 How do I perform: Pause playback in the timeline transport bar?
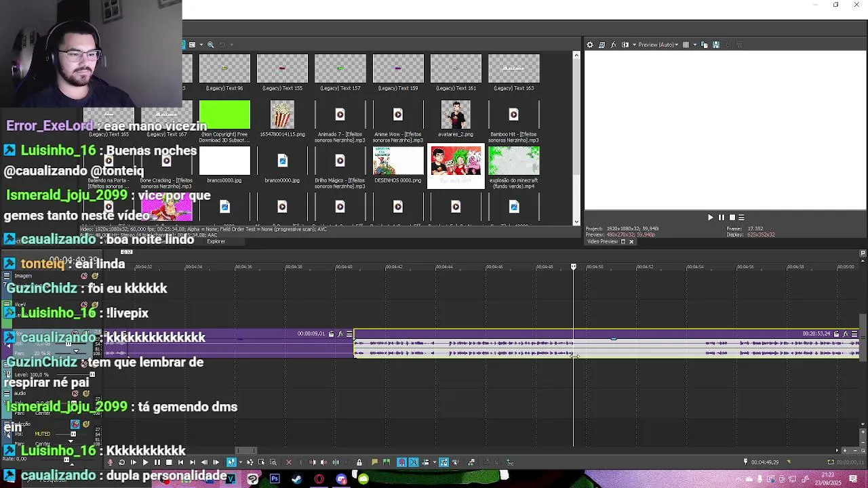pyautogui.click(x=157, y=462)
